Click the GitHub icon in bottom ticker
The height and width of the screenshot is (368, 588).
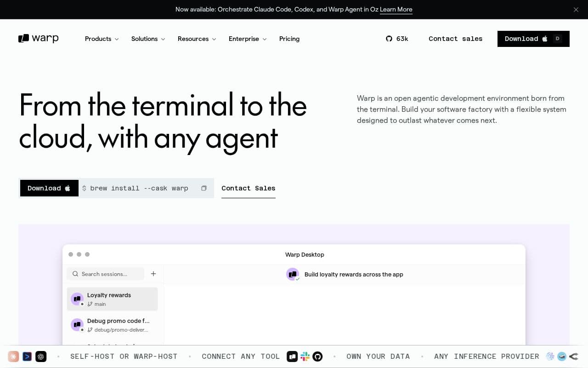pos(317,356)
